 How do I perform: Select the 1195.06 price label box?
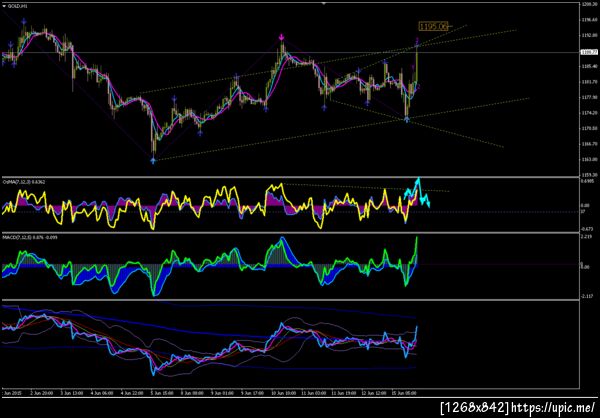point(433,26)
